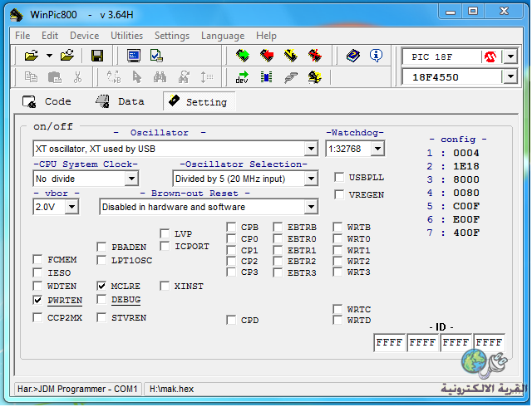
Task: Enable the DEBUG checkbox
Action: coord(101,300)
